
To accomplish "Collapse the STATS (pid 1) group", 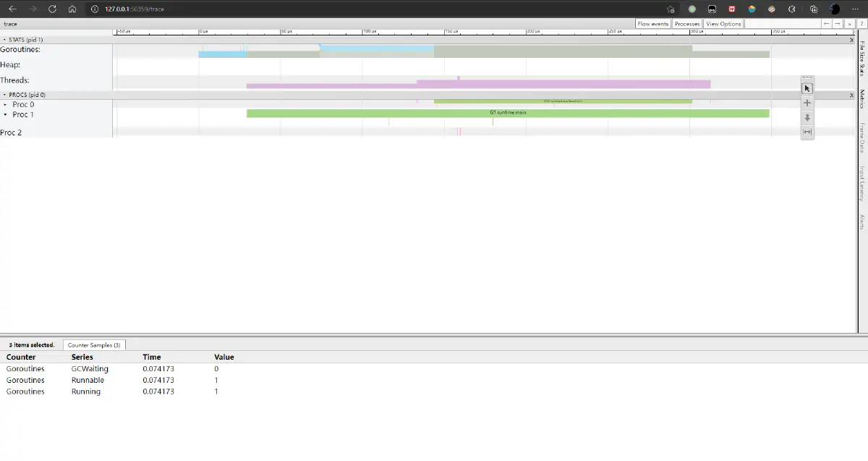I will point(5,40).
